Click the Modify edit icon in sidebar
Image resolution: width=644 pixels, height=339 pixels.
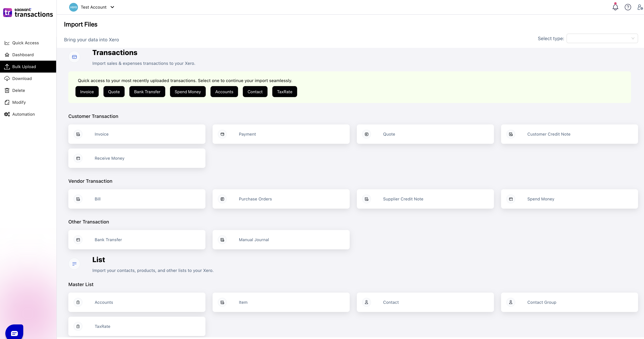coord(7,102)
